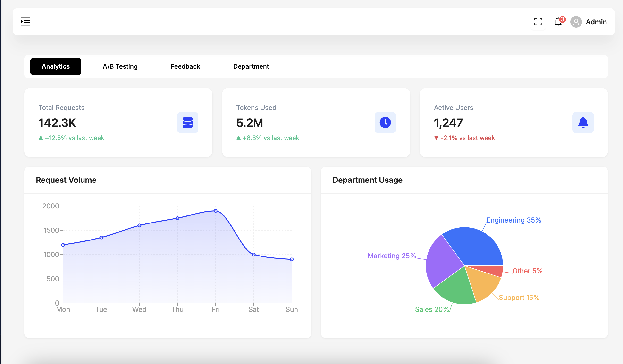
Task: Select the Department tab
Action: coord(251,66)
